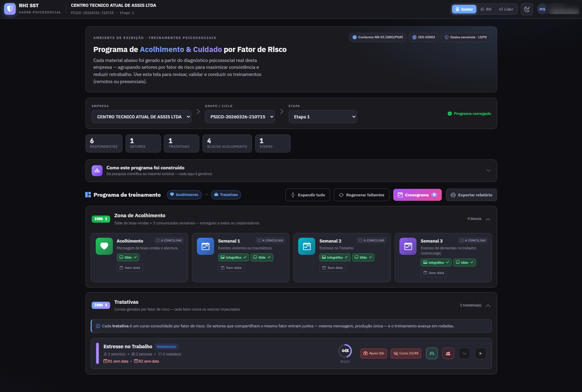
Task: Click the purple org-chart icon in 'Como este programa'
Action: coord(97,170)
